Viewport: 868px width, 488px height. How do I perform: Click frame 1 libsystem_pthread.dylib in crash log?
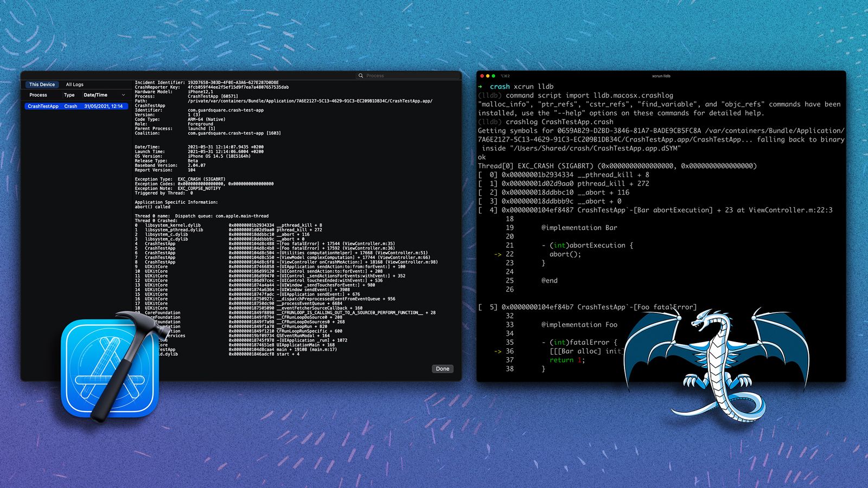coord(228,230)
